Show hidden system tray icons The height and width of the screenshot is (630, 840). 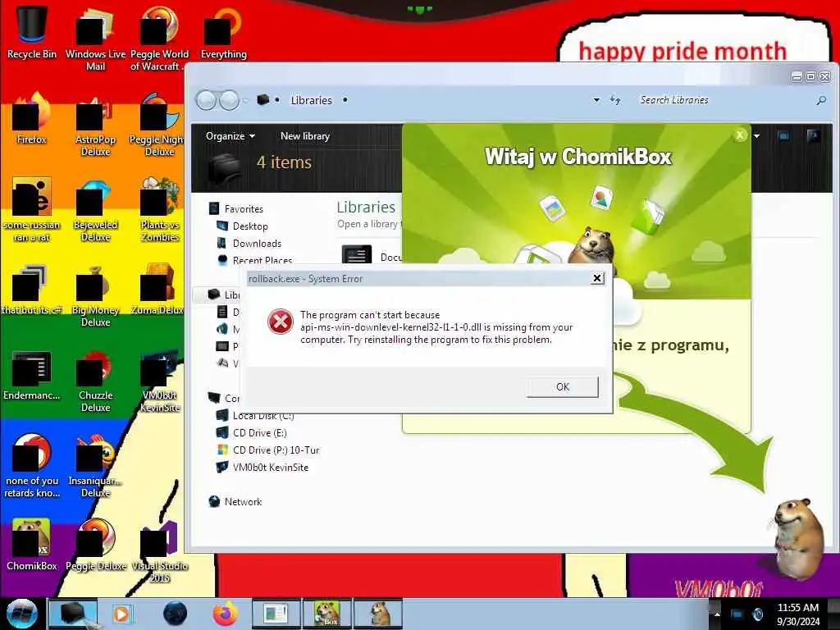[717, 614]
